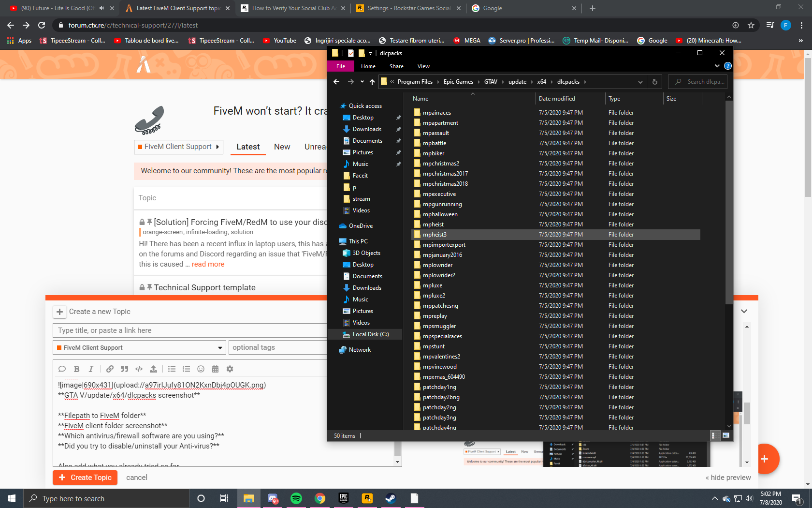Open Epic Games Launcher from the taskbar
The image size is (812, 508).
(344, 498)
